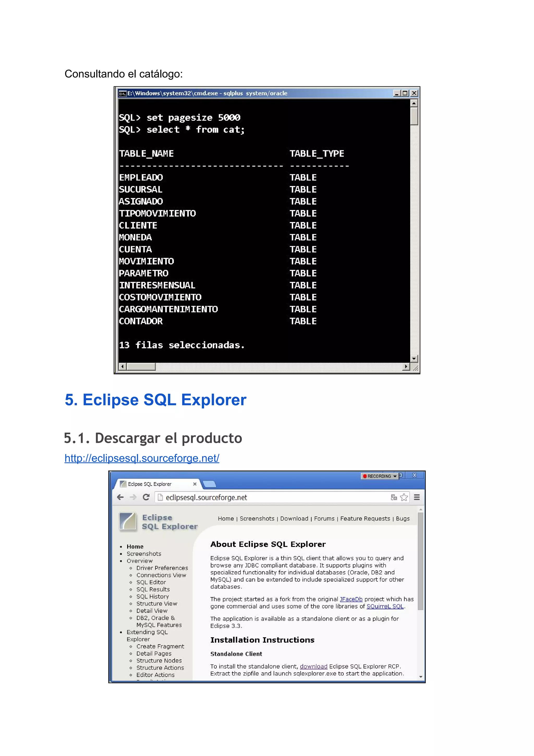The image size is (534, 756).
Task: Close the cmd.exe window
Action: (x=414, y=93)
